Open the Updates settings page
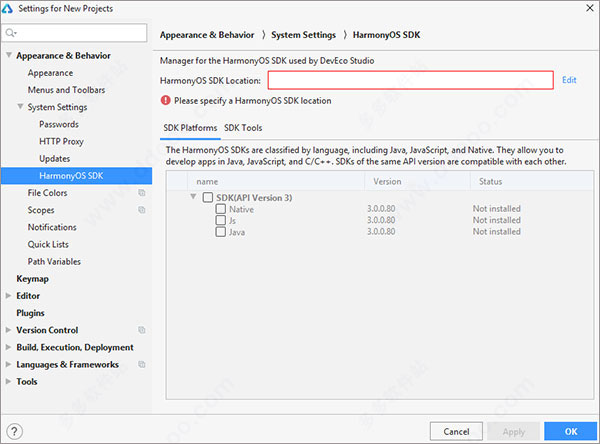Viewport: 600px width, 444px height. click(x=54, y=158)
